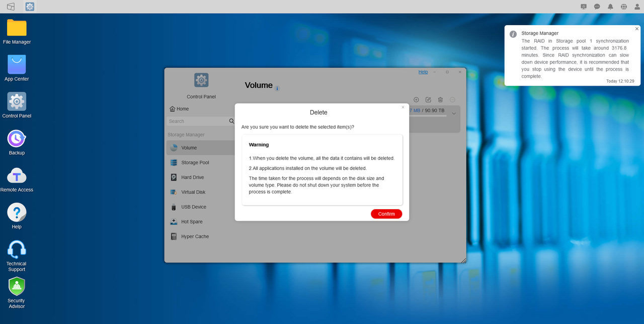Open the resource monitor icon in top bar
Viewport: 644px width, 324px height.
point(584,7)
